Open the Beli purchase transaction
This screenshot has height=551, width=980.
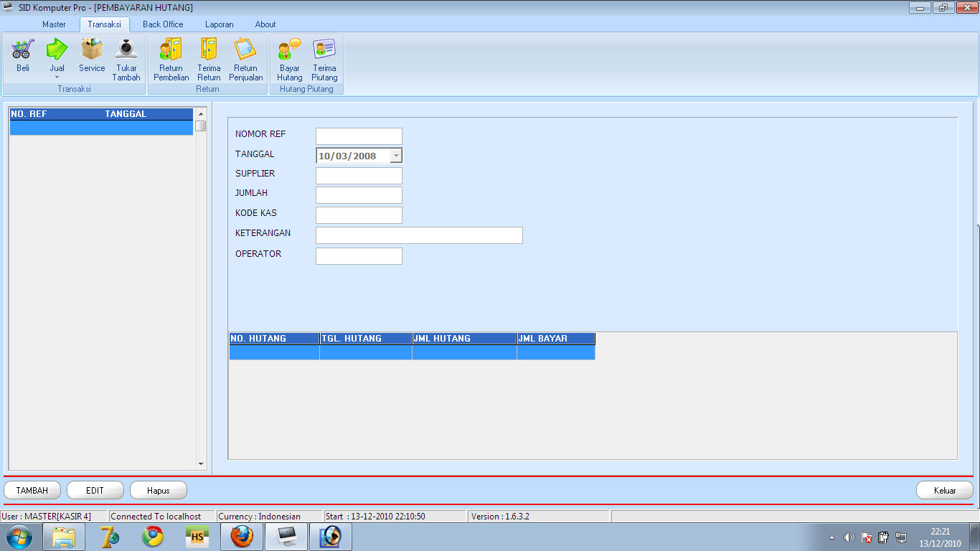(23, 55)
